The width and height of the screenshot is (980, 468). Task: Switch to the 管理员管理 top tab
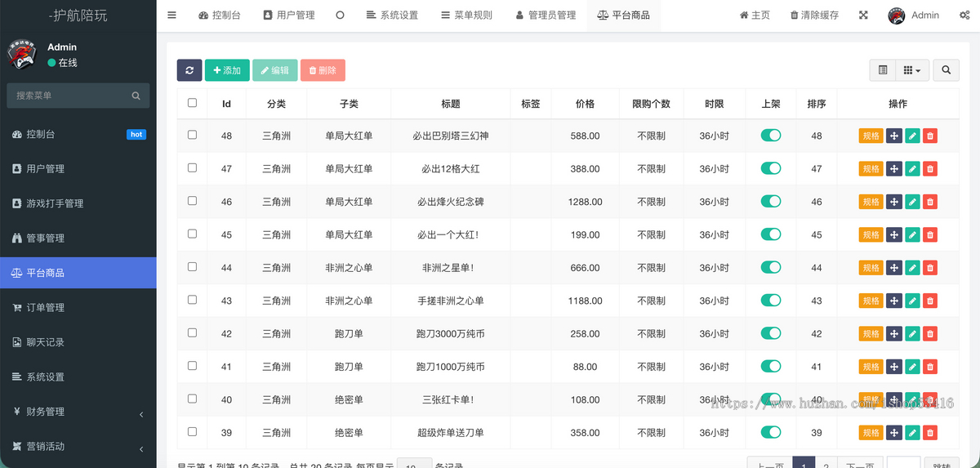click(546, 15)
